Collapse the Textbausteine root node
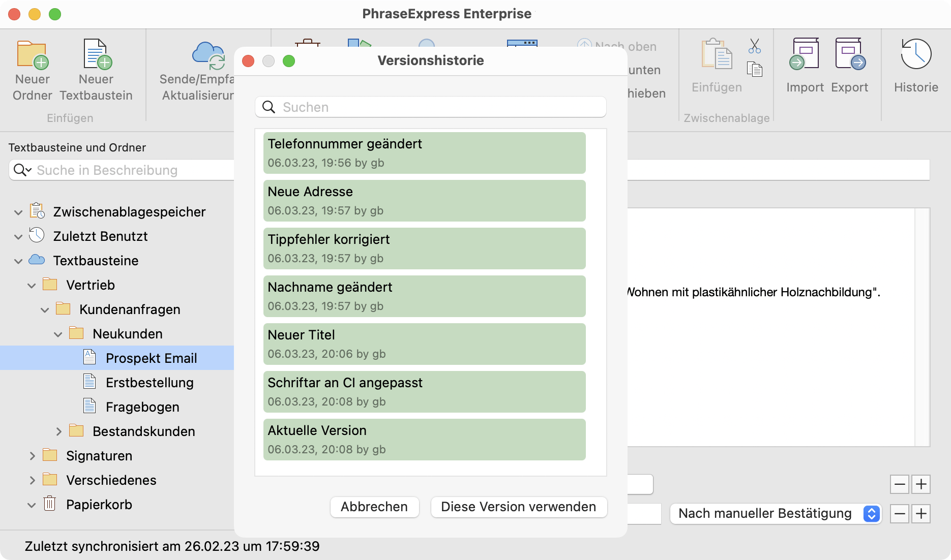This screenshot has height=560, width=951. [x=18, y=261]
